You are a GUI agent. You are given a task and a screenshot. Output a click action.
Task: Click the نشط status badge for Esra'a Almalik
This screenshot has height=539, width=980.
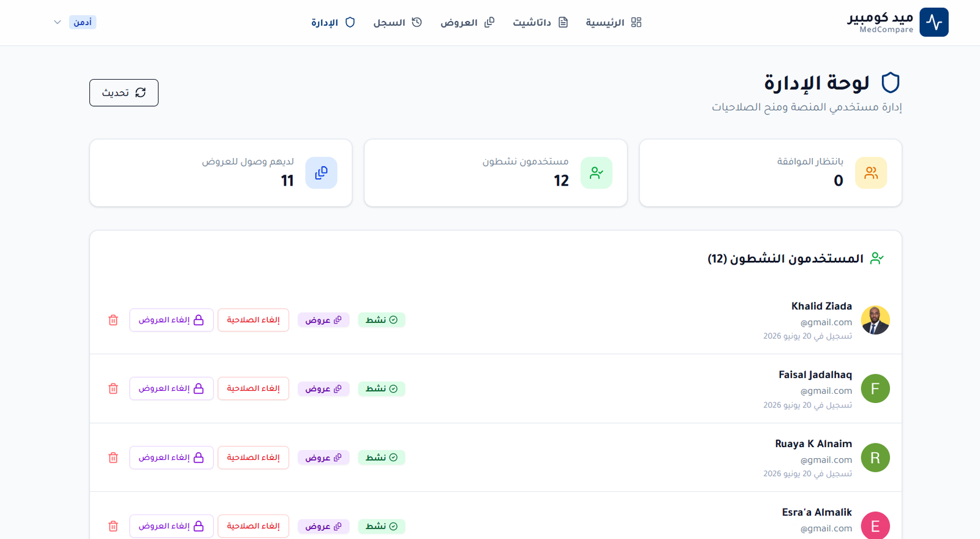(x=382, y=526)
